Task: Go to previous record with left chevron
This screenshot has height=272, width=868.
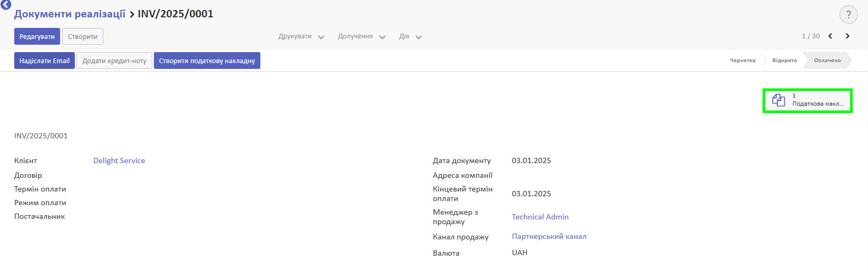Action: pyautogui.click(x=830, y=36)
